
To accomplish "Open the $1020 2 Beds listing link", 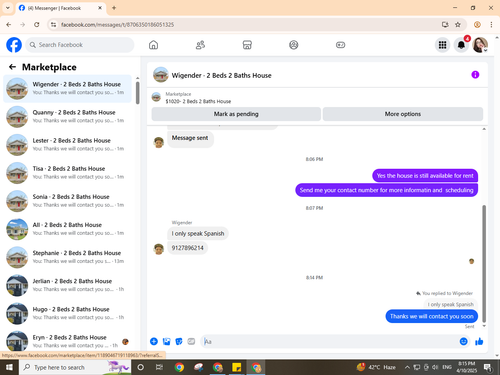I will [198, 101].
